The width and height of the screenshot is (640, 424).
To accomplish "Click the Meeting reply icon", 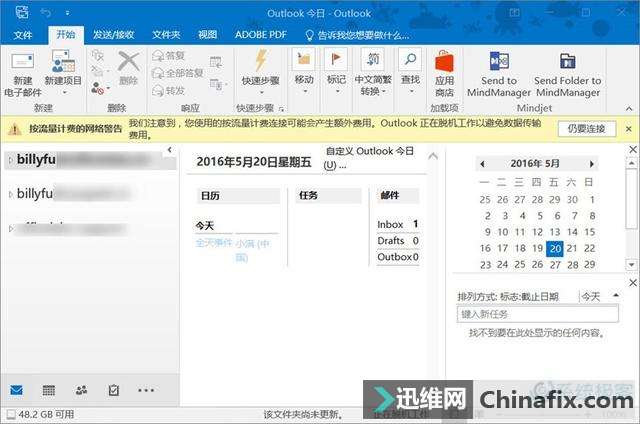I will [x=216, y=62].
